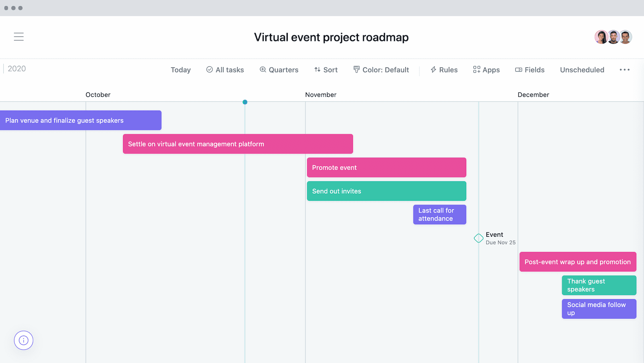The height and width of the screenshot is (363, 644).
Task: Open the Rules lightning menu
Action: click(x=444, y=70)
